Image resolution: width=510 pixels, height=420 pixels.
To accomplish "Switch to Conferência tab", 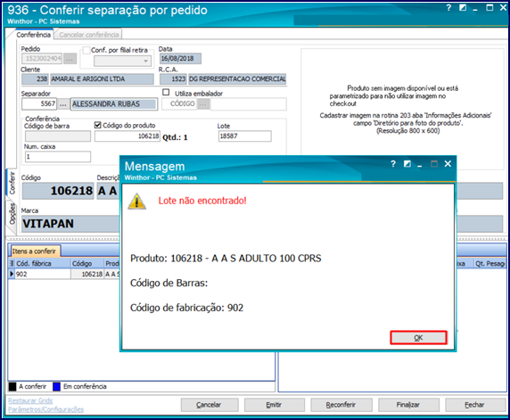I will click(x=33, y=35).
